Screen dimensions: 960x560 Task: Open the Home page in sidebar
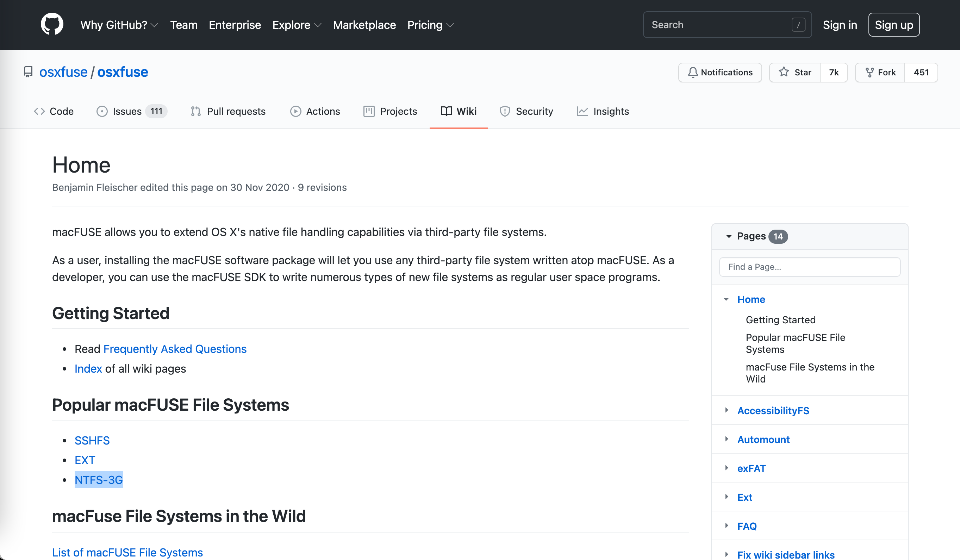pos(751,299)
